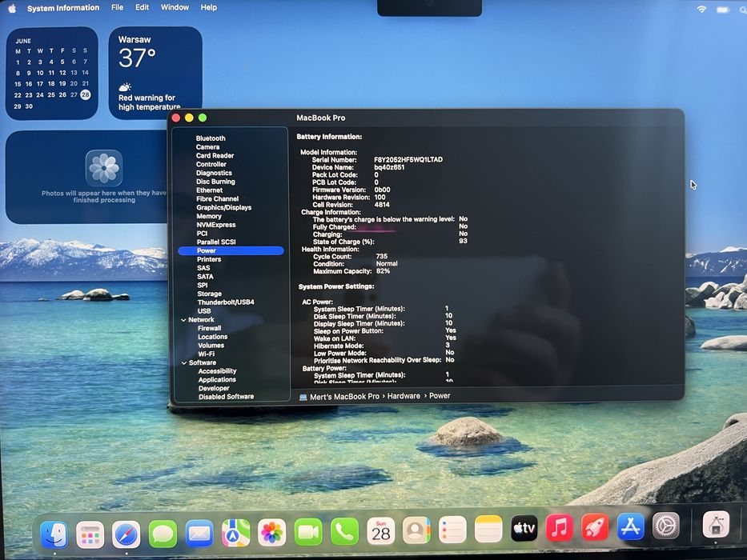Open Reminders app in the Dock

452,530
